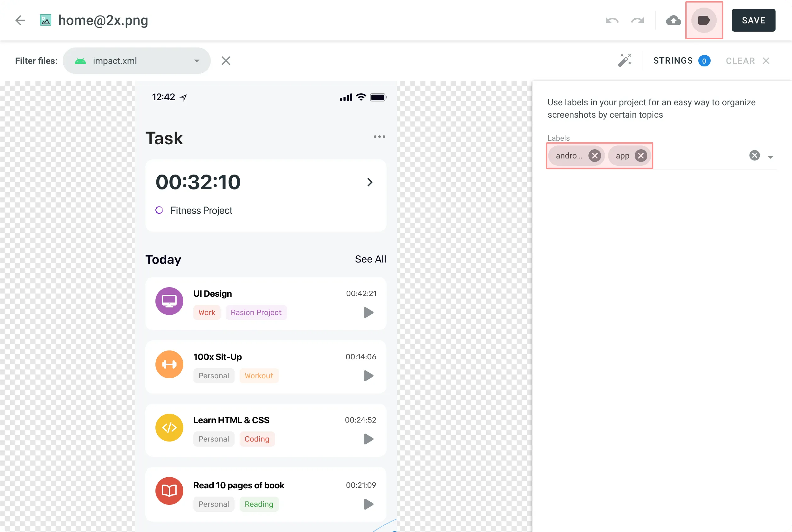Expand the Labels selection dropdown
Screen dimensions: 792x532
click(770, 157)
